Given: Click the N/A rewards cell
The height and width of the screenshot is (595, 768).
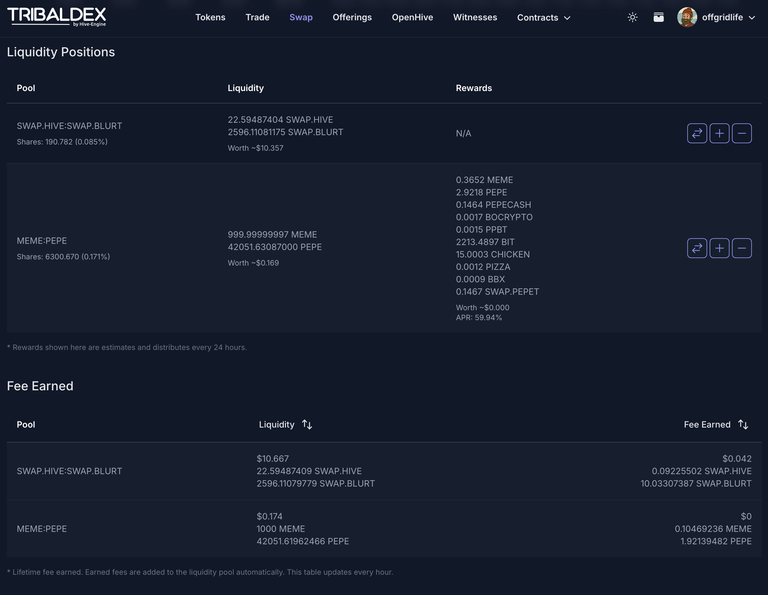Looking at the screenshot, I should [463, 133].
